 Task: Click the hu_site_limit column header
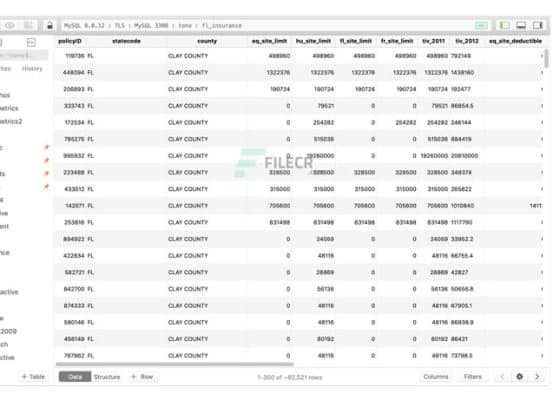point(313,41)
